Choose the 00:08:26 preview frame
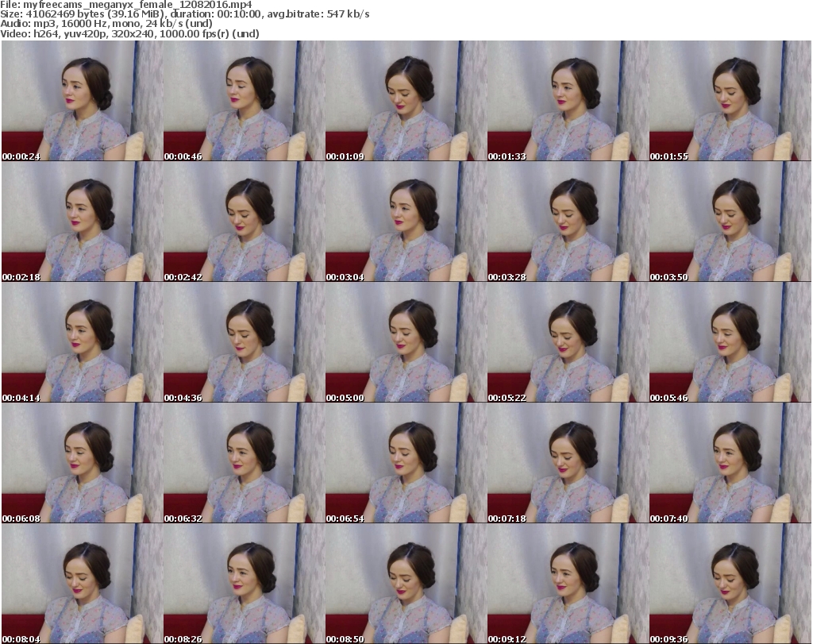813x644 pixels. pos(245,584)
